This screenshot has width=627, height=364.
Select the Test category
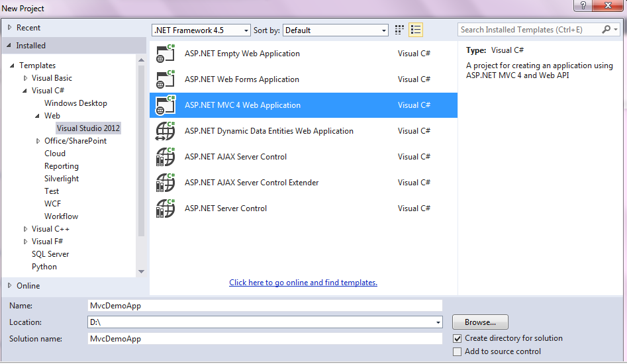pos(52,191)
